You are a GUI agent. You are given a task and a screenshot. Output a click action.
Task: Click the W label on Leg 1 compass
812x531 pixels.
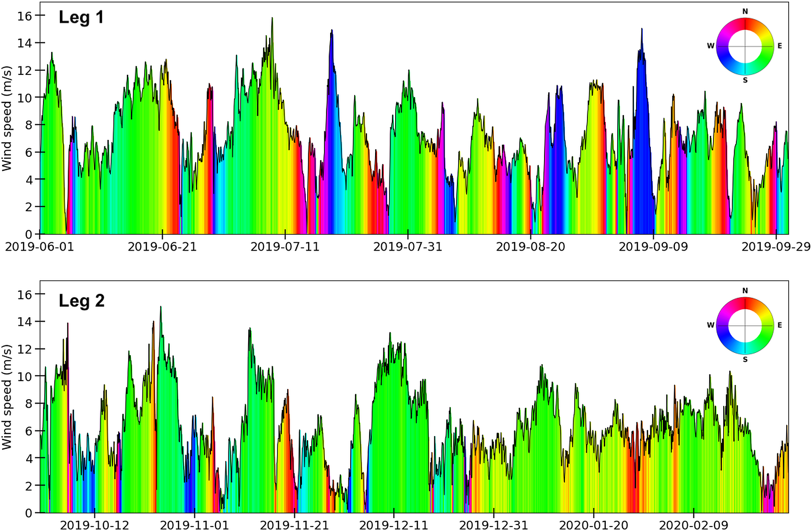[x=711, y=46]
